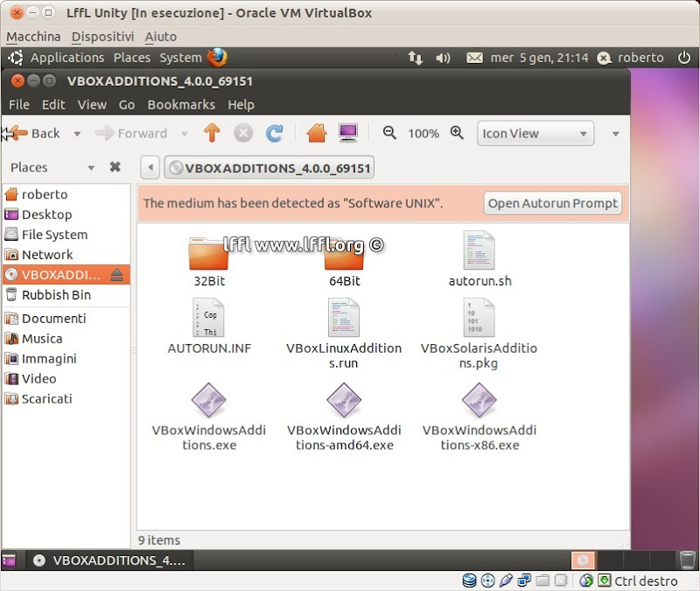Viewport: 700px width, 591px height.
Task: Select Video bookmark in sidebar
Action: [x=66, y=379]
